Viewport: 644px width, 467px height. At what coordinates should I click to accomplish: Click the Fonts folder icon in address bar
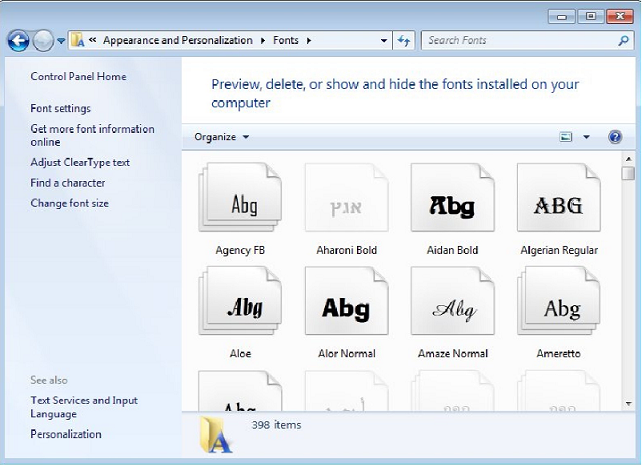(x=78, y=40)
